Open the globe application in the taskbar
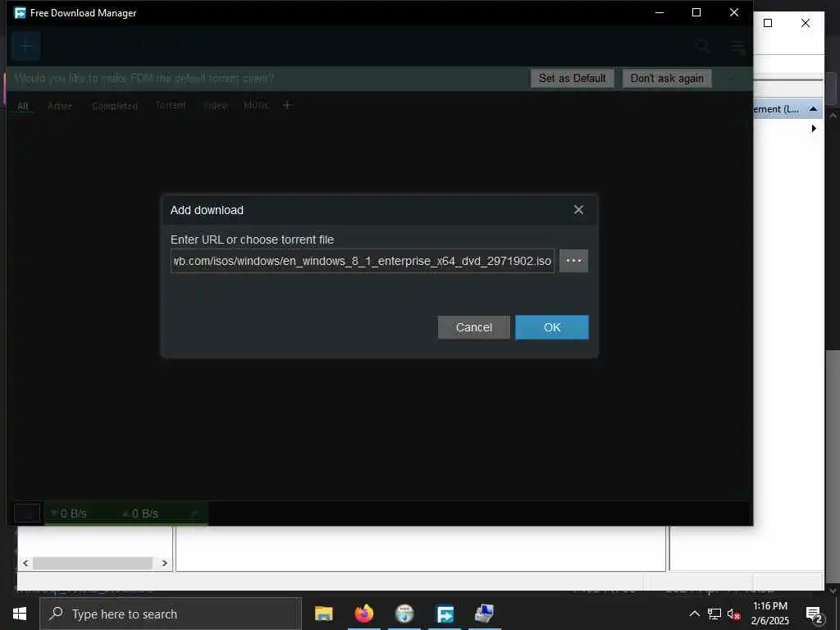Screen dimensions: 840x630 [404, 614]
